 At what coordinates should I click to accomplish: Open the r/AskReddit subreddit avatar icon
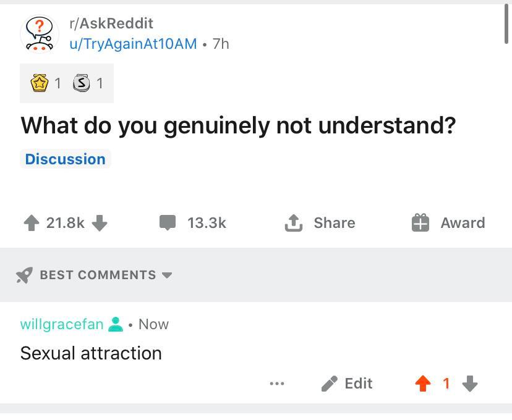pos(38,33)
